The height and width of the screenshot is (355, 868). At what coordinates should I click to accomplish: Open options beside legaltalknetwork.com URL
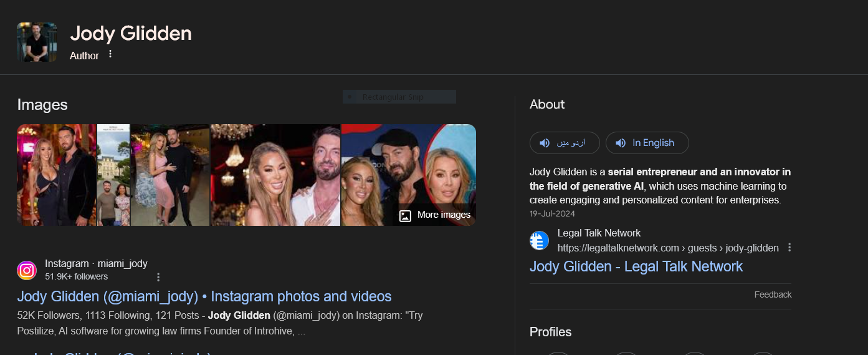789,248
